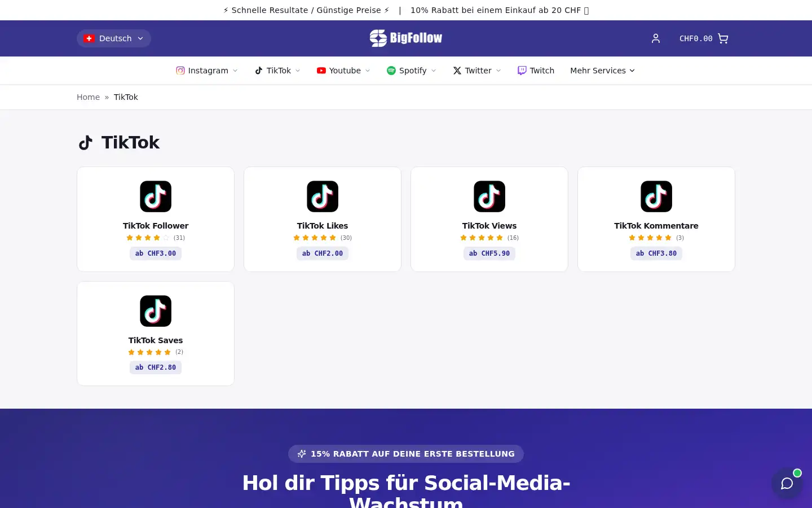The width and height of the screenshot is (812, 508).
Task: Click the CHF0.00 cart total
Action: 696,38
